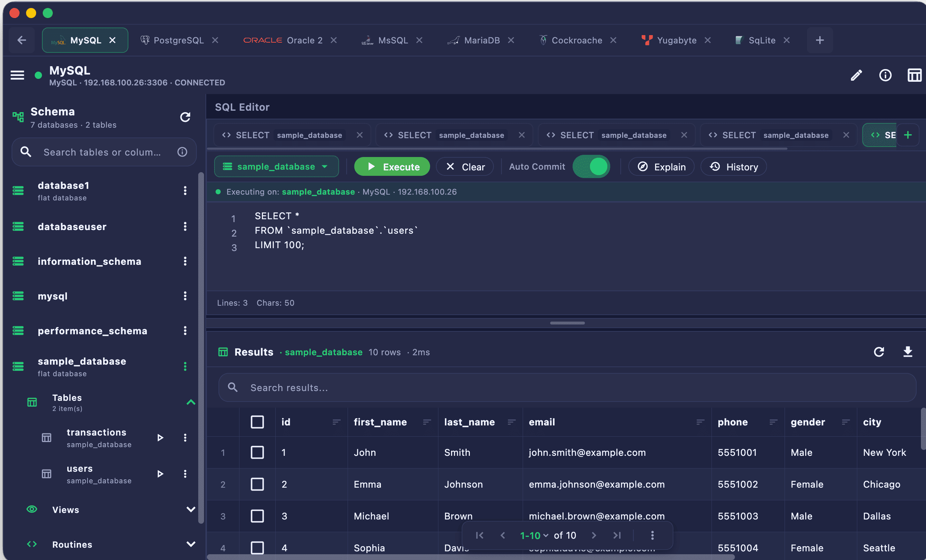The image size is (926, 560).
Task: Click the results horizontal scrollbar
Action: pyautogui.click(x=471, y=557)
